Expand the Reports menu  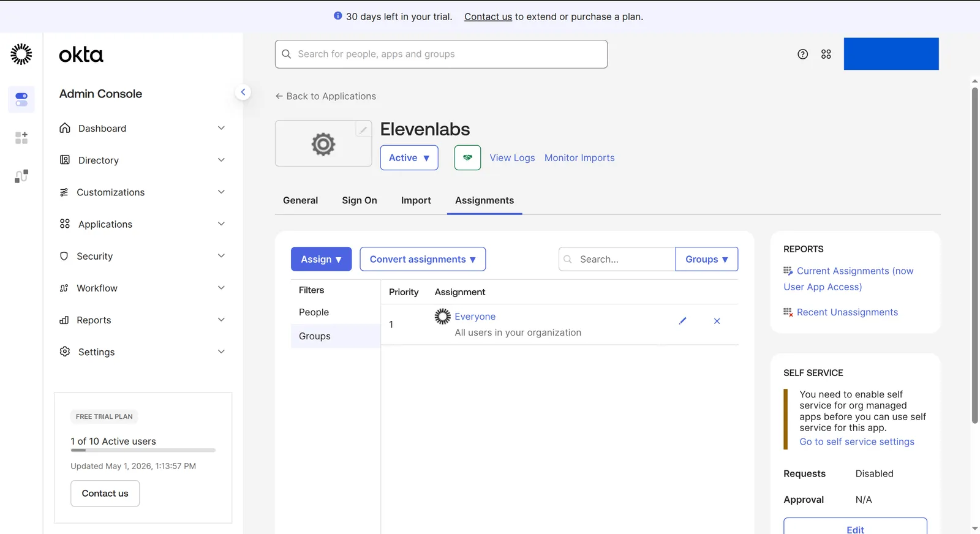(x=142, y=320)
